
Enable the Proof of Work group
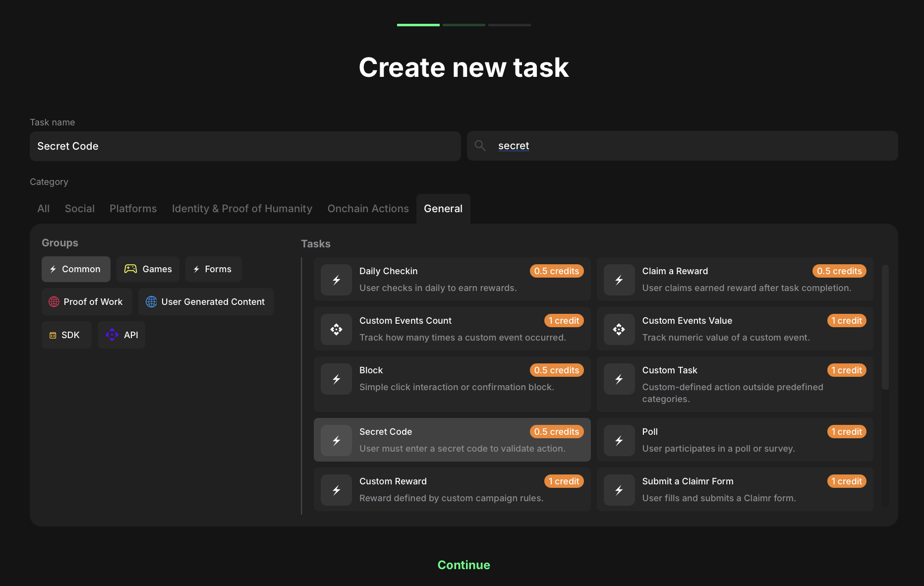[86, 302]
